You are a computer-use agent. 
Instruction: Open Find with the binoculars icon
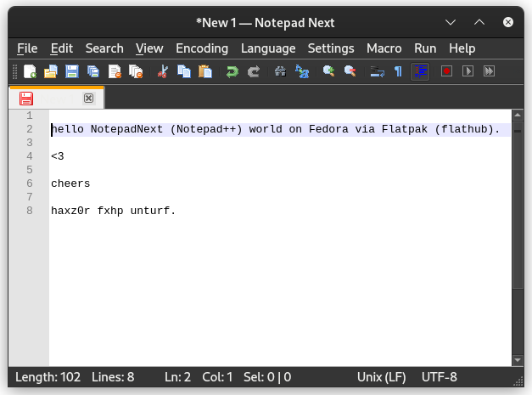click(281, 72)
